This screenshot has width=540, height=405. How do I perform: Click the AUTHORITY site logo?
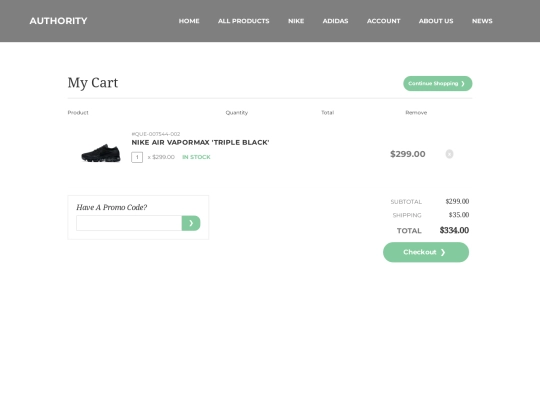tap(58, 21)
